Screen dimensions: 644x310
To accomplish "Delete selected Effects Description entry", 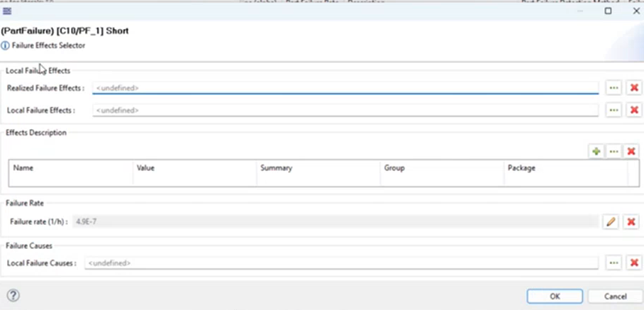I will [631, 152].
